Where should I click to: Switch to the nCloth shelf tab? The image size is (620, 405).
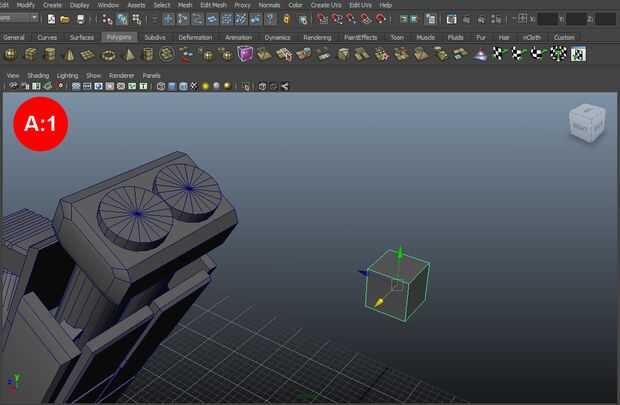pyautogui.click(x=531, y=37)
